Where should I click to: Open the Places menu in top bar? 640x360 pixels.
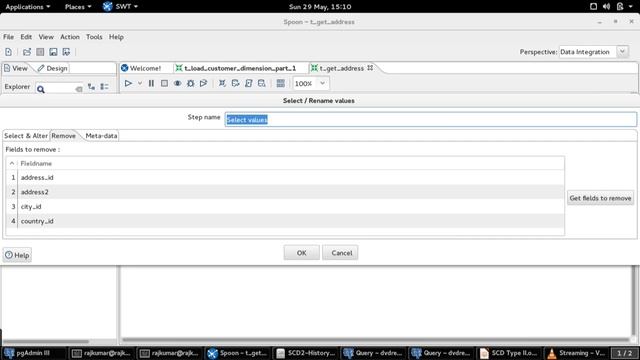[x=78, y=7]
